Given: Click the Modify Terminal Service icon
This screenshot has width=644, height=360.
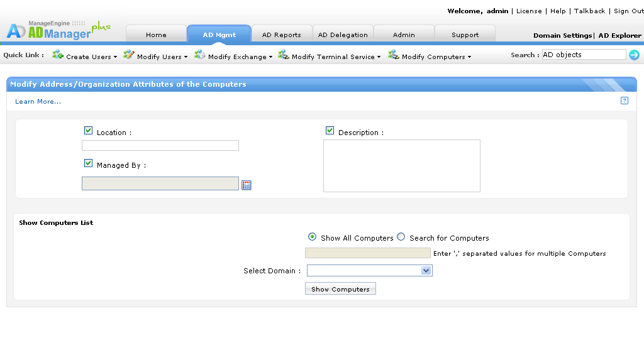Looking at the screenshot, I should point(284,55).
